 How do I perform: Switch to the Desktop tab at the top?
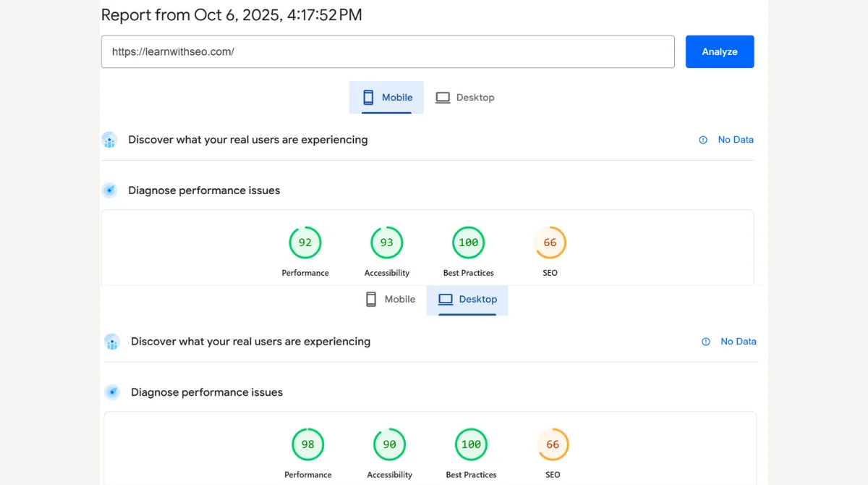465,97
